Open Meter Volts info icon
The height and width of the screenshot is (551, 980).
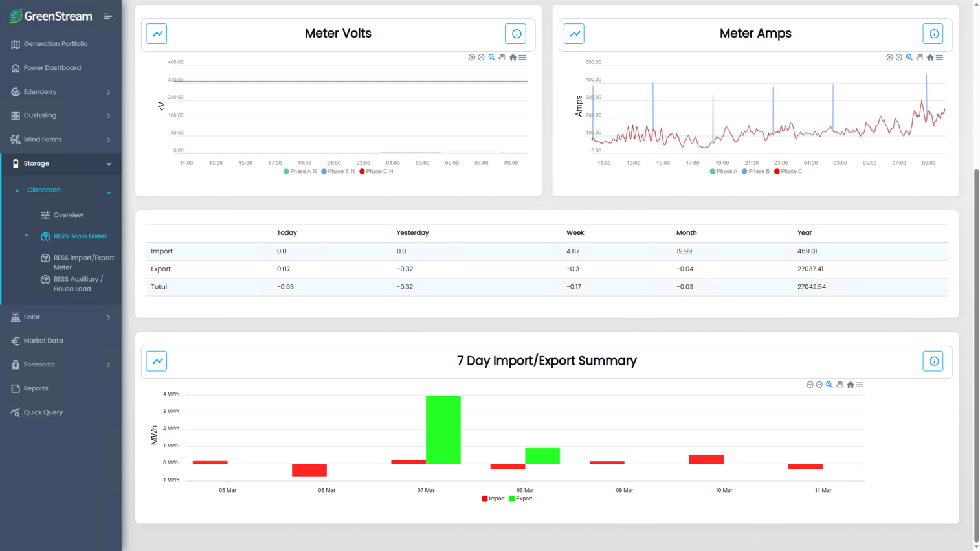[516, 34]
